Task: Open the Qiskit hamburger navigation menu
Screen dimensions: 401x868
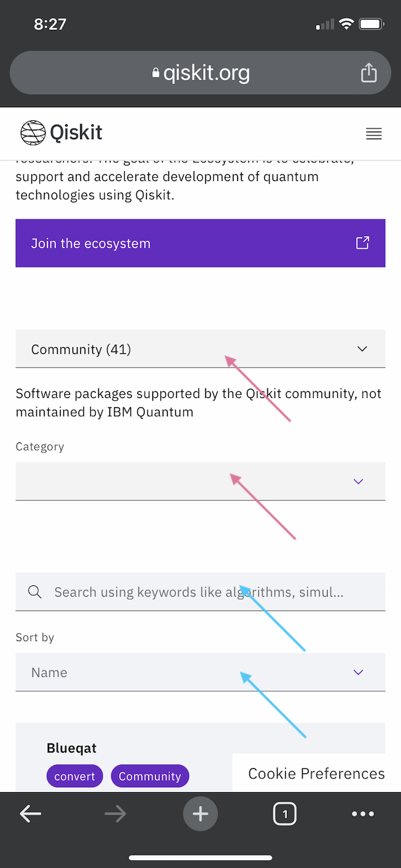Action: point(373,133)
